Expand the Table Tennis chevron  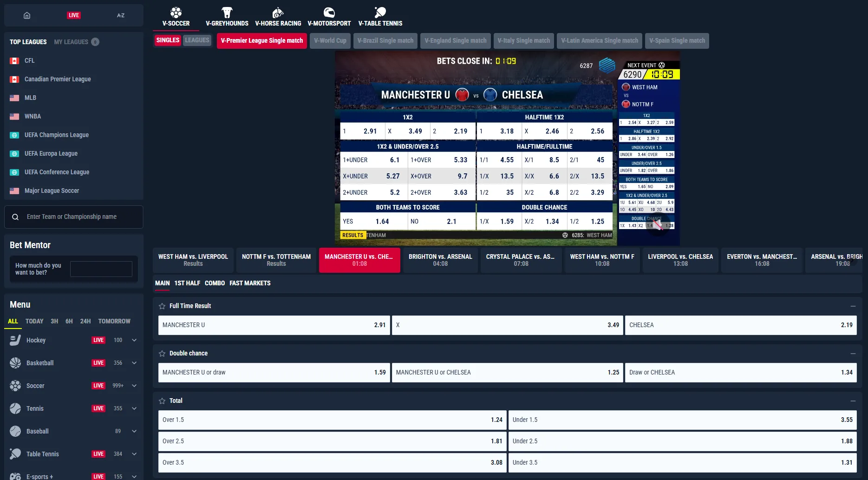pyautogui.click(x=134, y=454)
